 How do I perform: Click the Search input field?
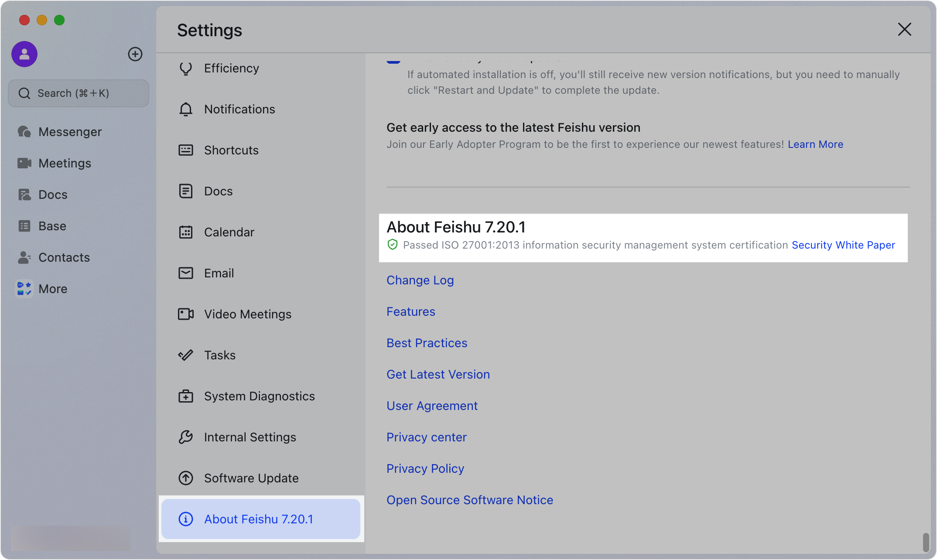pos(79,93)
